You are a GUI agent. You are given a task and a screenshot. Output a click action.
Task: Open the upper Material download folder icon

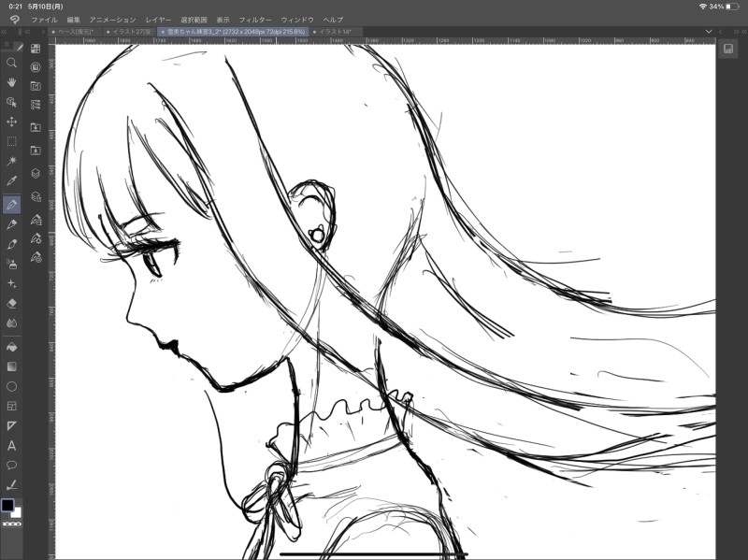click(36, 127)
